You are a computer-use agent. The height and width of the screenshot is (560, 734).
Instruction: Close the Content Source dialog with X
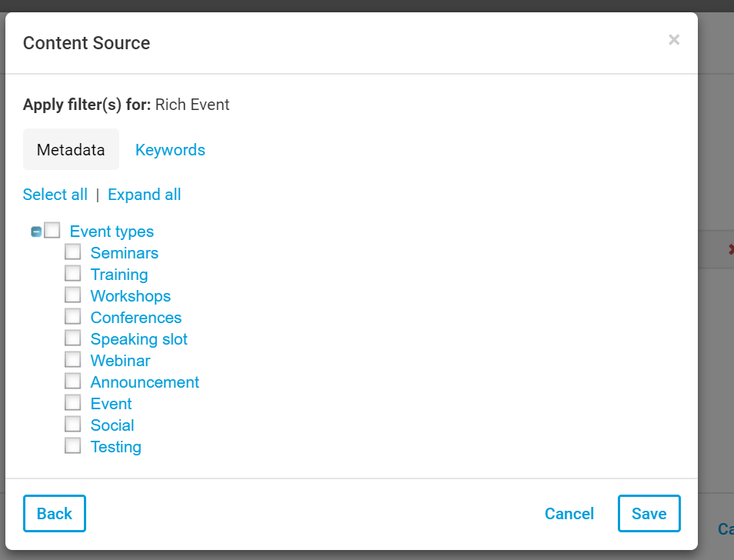pos(674,40)
